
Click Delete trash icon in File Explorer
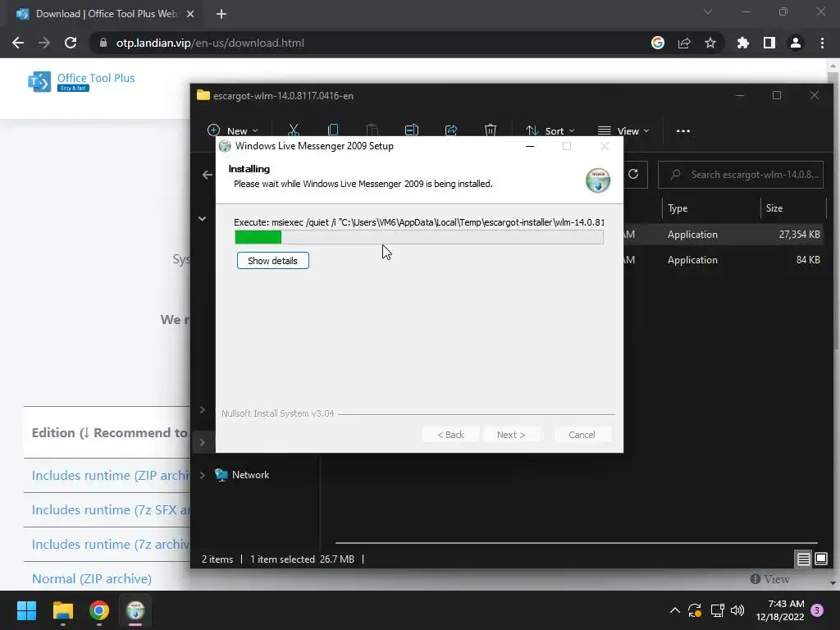tap(491, 130)
